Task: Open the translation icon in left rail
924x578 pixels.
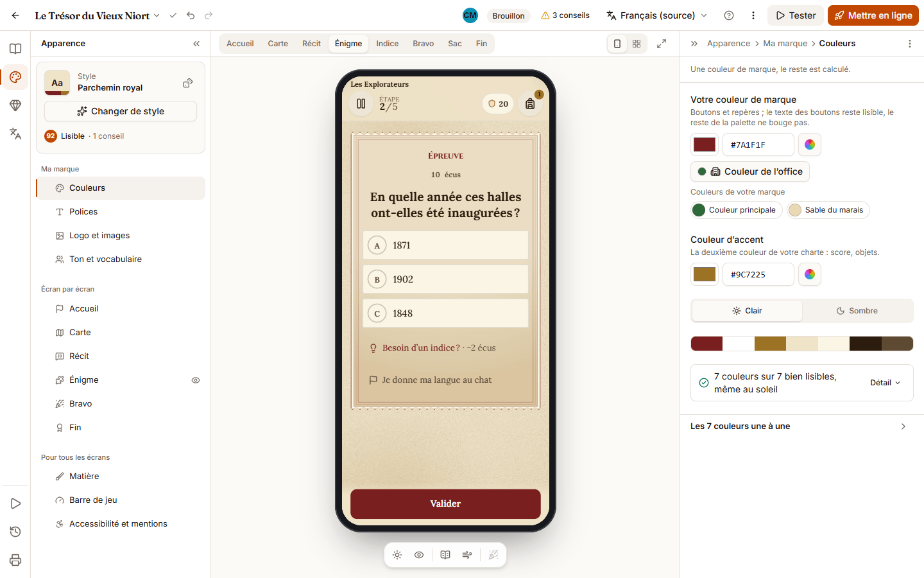Action: [15, 134]
